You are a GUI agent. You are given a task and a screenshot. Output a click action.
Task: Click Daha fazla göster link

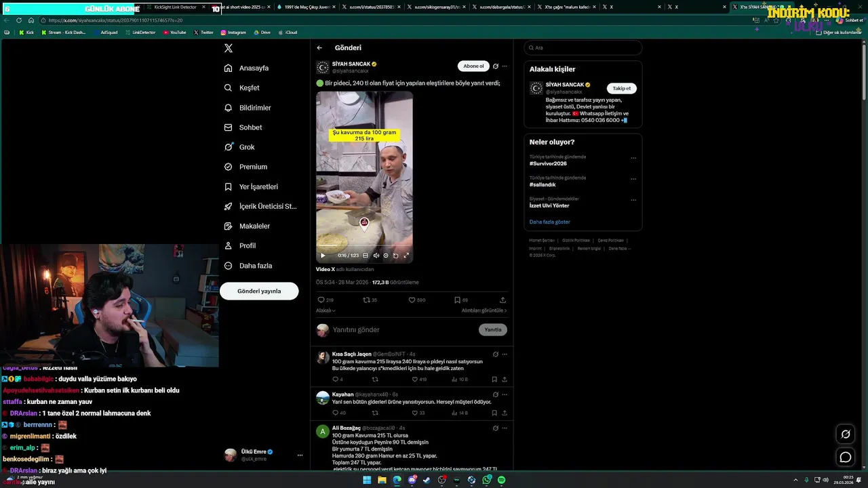pyautogui.click(x=550, y=222)
